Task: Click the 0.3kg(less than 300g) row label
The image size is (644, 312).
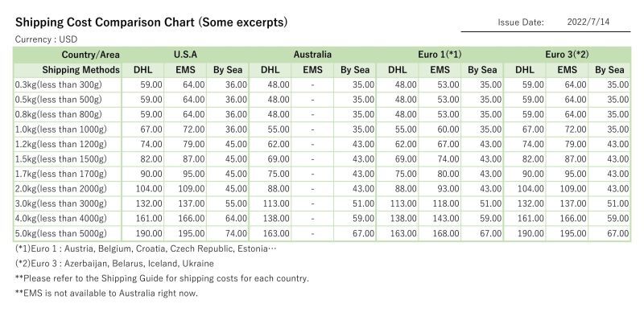Action: [58, 85]
